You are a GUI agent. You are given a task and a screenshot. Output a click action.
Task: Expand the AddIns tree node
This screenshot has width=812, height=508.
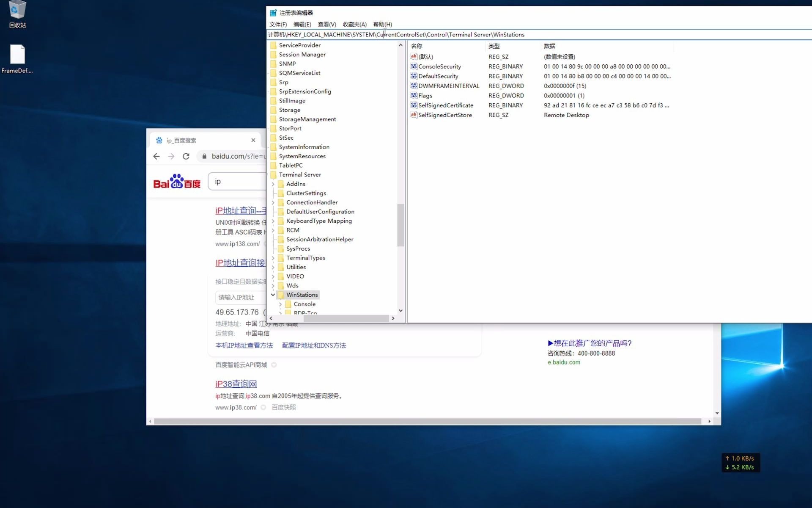[273, 184]
